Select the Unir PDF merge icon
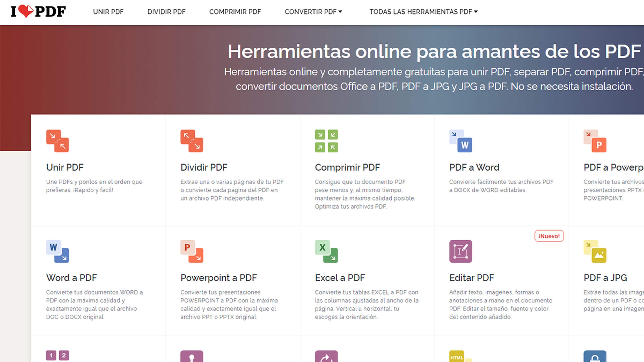This screenshot has height=362, width=644. click(x=58, y=141)
